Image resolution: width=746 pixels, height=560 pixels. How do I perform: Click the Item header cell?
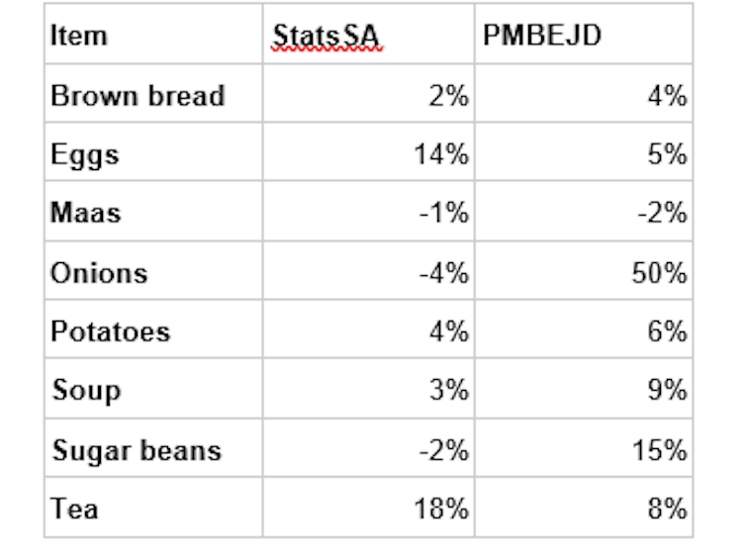78,36
